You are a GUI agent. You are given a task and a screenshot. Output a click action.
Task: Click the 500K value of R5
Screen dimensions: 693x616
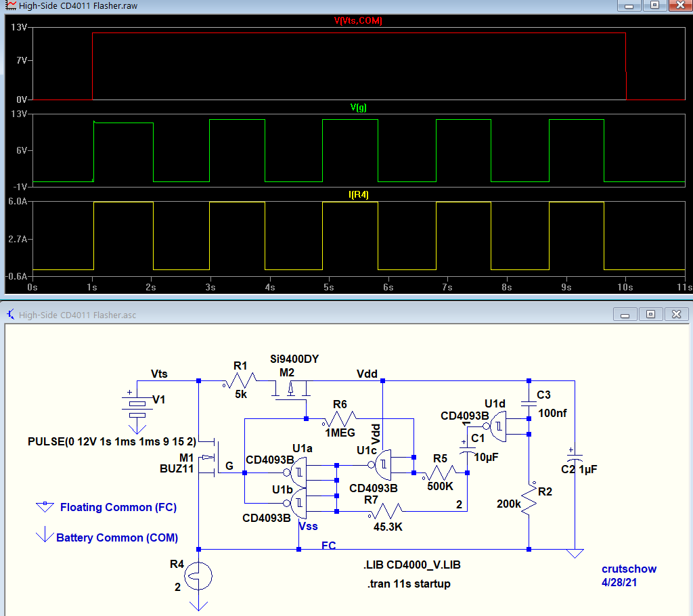(x=440, y=486)
